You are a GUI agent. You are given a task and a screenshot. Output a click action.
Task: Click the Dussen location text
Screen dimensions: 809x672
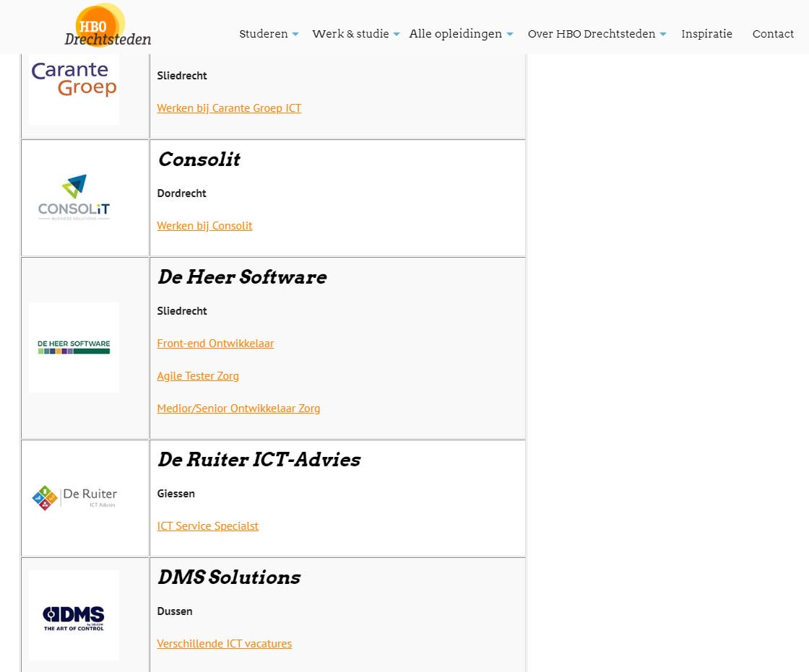pos(175,611)
